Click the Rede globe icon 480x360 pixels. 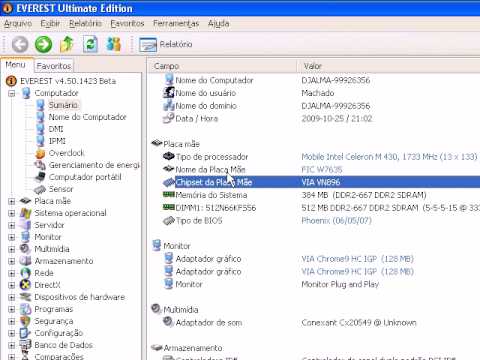tap(25, 273)
